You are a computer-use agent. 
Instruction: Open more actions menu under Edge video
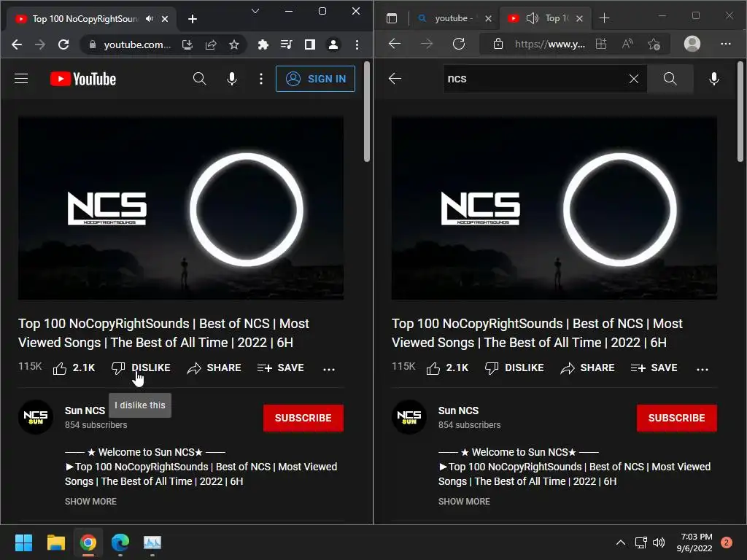(703, 369)
